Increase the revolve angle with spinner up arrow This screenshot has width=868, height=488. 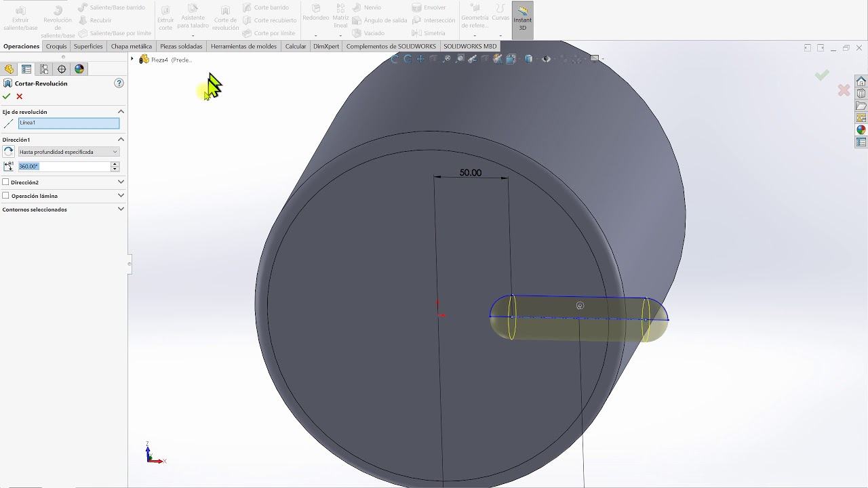click(x=115, y=164)
